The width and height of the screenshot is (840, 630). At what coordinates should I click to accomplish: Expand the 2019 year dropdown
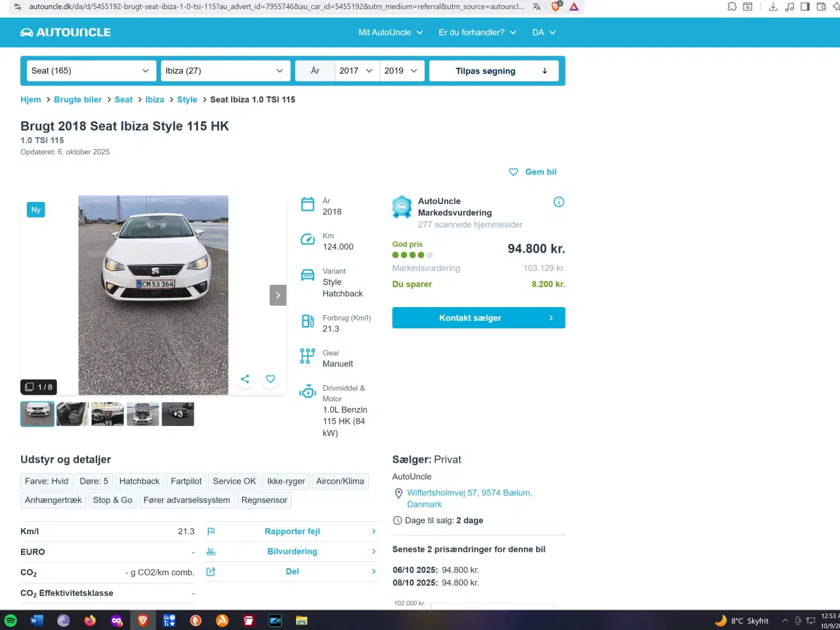coord(402,71)
